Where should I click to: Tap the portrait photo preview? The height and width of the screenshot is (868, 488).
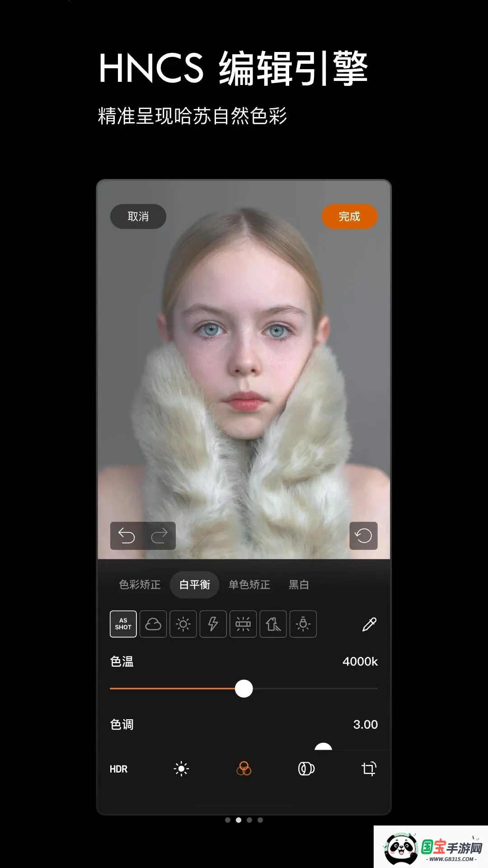[244, 370]
